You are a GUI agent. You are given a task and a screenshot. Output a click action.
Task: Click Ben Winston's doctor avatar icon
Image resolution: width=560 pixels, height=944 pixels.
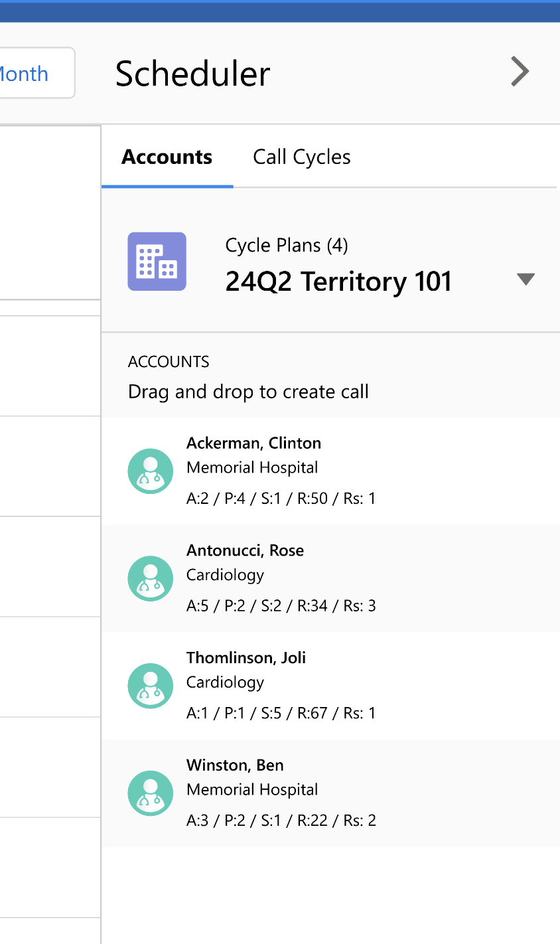[x=151, y=793]
